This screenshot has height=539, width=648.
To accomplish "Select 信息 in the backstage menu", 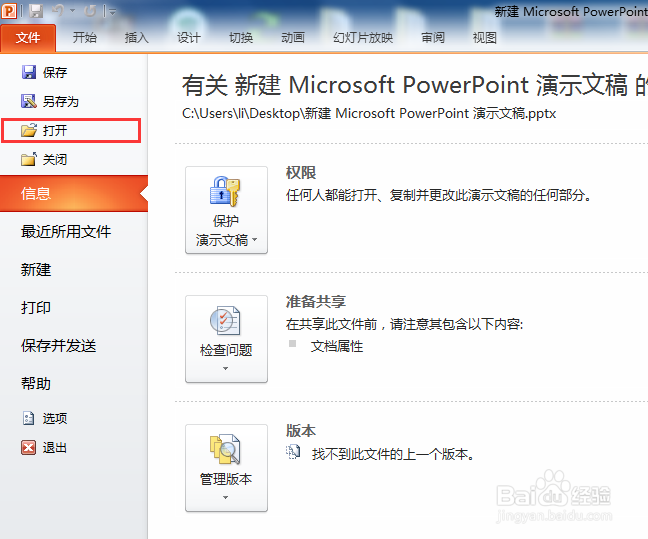I will pos(74,193).
